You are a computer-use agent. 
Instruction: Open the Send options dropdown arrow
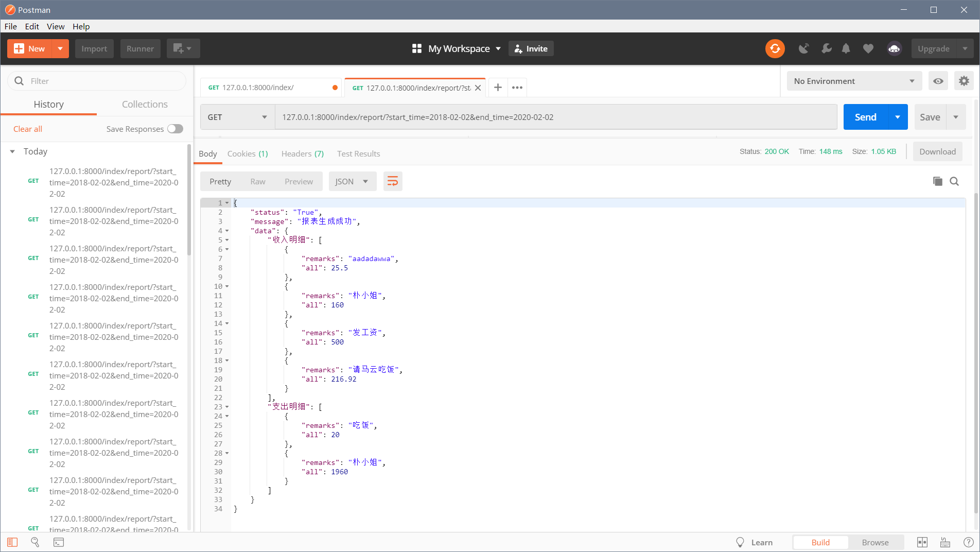click(x=898, y=117)
